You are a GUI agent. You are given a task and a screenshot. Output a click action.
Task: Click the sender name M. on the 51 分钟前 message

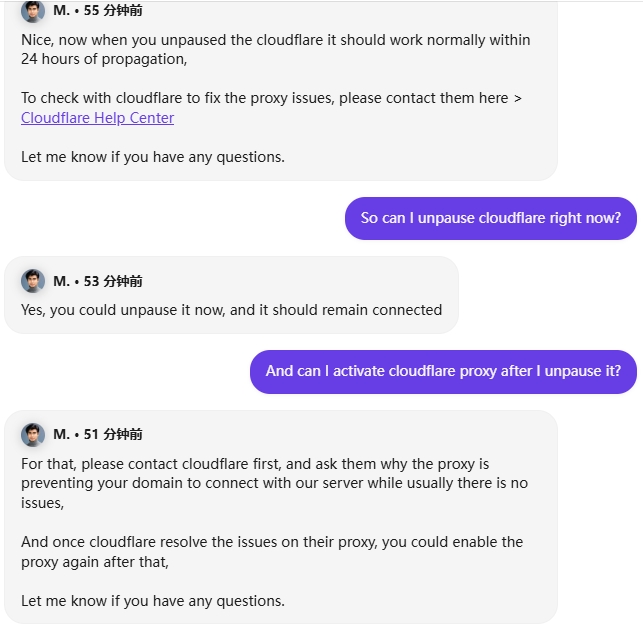(62, 434)
